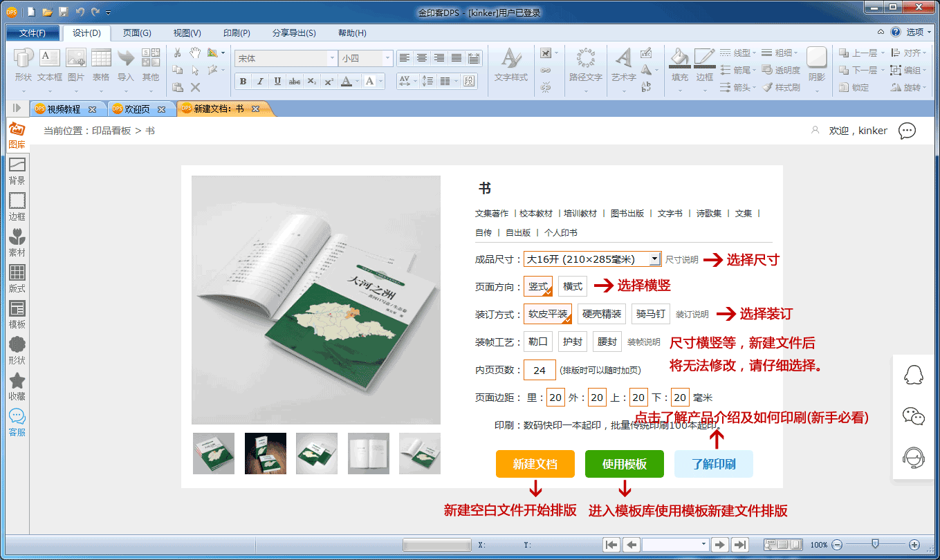The image size is (940, 560).
Task: Click the zoom slider handle in status bar
Action: (875, 544)
